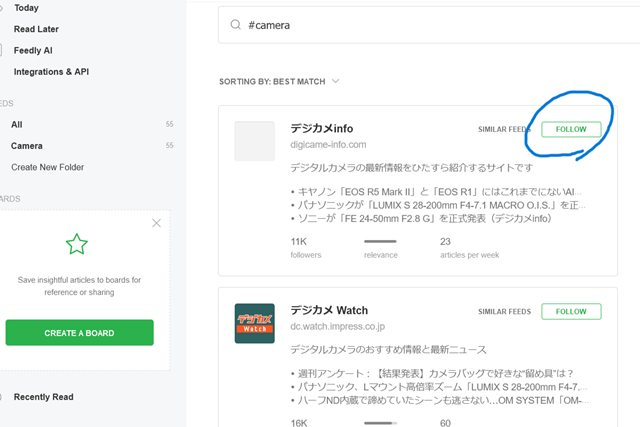
Task: Follow the デジカメ Watch feed
Action: point(571,311)
